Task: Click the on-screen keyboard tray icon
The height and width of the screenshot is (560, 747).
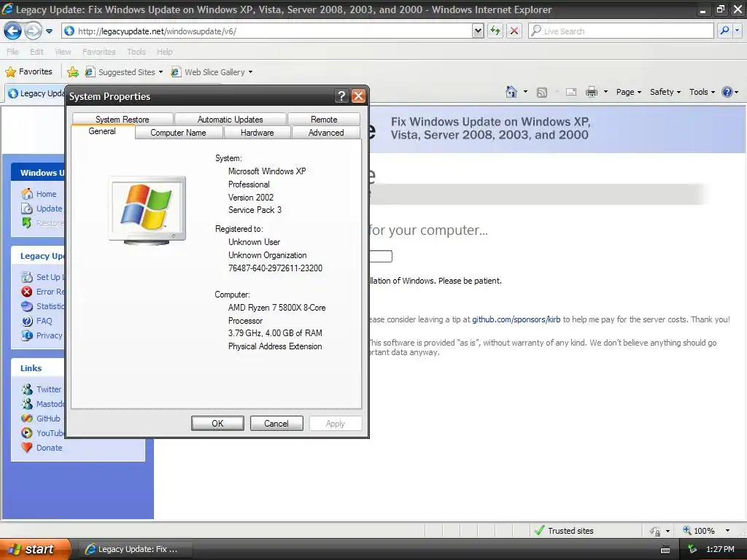Action: point(665,550)
